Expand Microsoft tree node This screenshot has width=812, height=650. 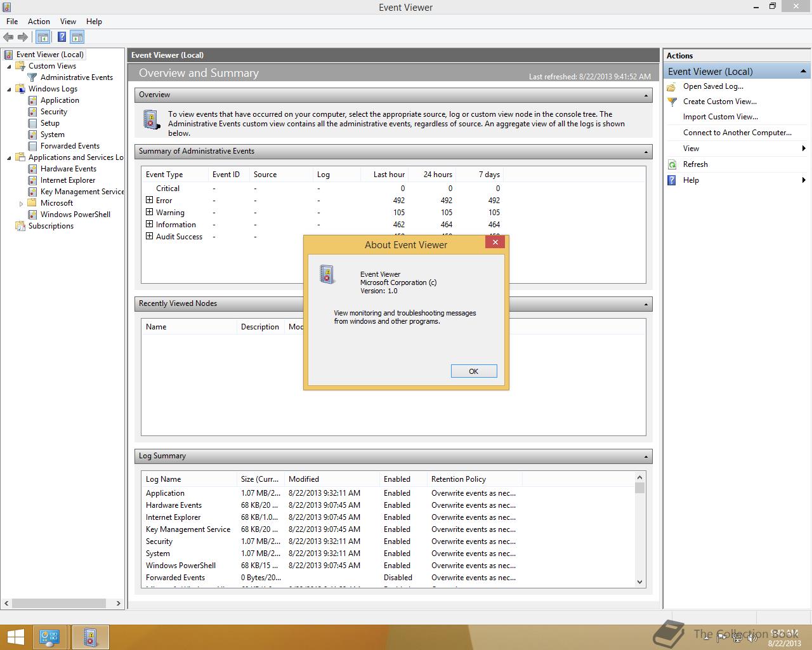[21, 204]
